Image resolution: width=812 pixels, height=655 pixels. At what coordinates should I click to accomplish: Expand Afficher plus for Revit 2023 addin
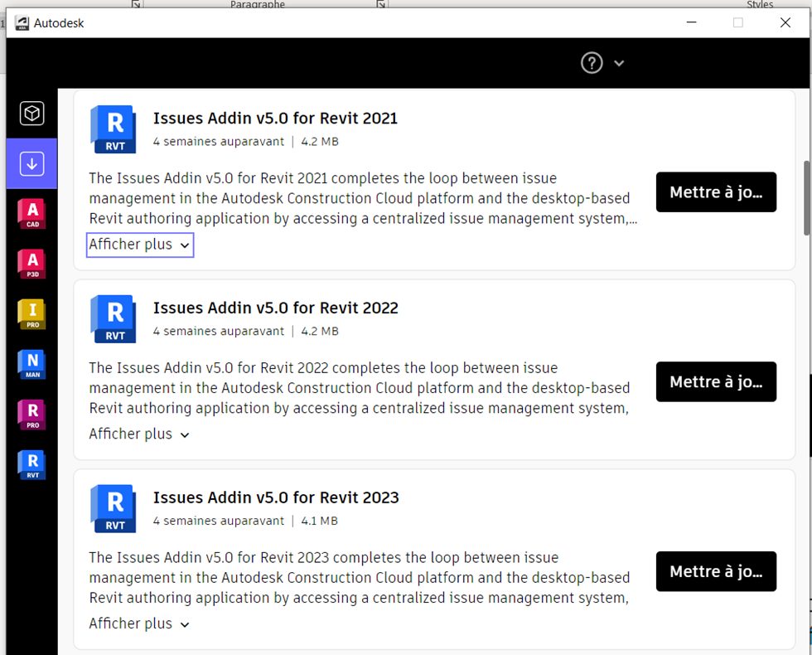pos(140,623)
